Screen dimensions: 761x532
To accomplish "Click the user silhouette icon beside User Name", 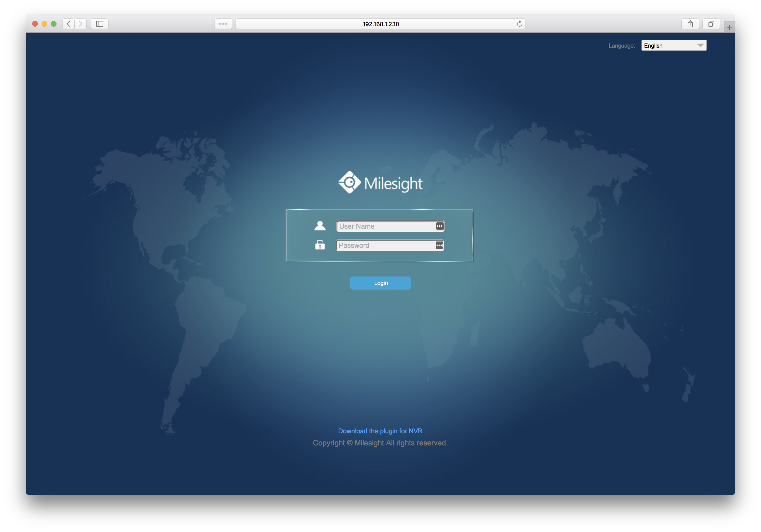I will [x=320, y=226].
